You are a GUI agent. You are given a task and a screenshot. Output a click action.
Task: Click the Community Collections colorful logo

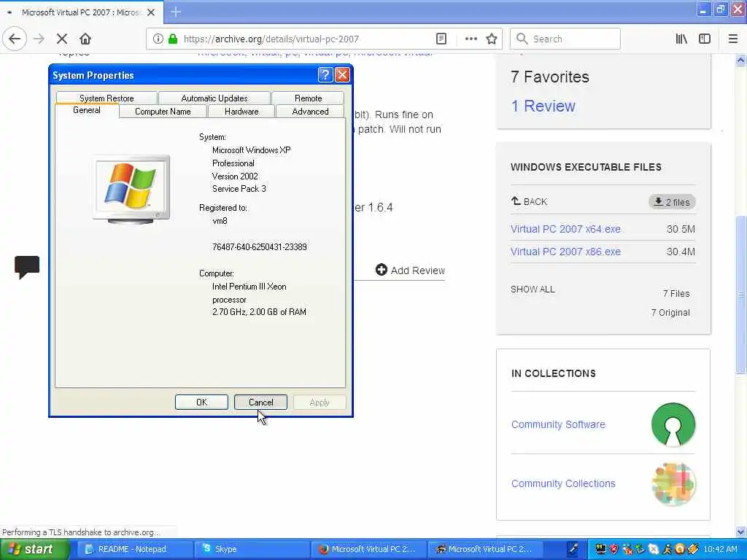coord(673,484)
